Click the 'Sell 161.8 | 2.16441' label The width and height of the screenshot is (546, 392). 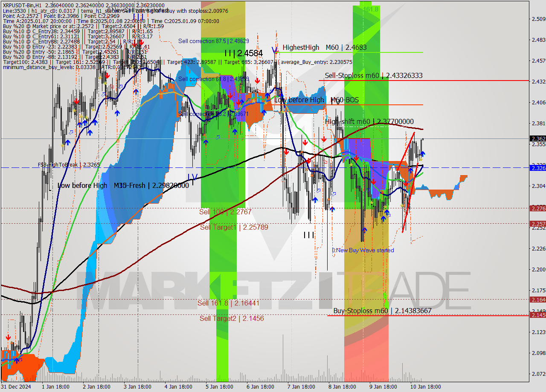[x=228, y=303]
